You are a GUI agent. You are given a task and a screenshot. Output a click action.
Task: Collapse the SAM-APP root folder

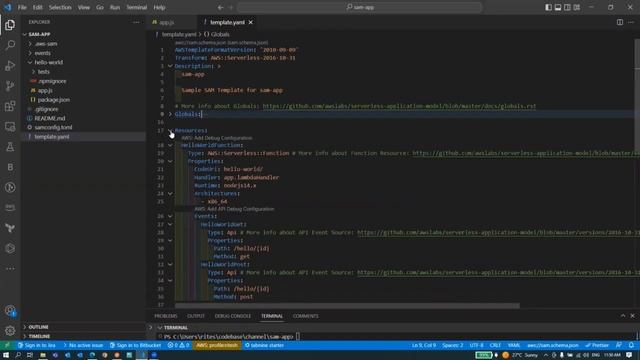point(25,34)
